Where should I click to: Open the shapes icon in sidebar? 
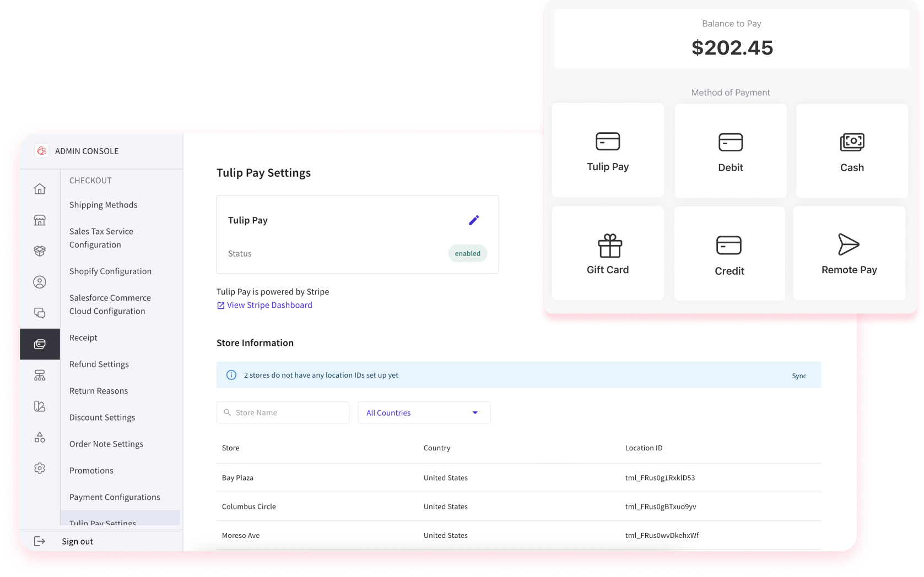click(40, 437)
